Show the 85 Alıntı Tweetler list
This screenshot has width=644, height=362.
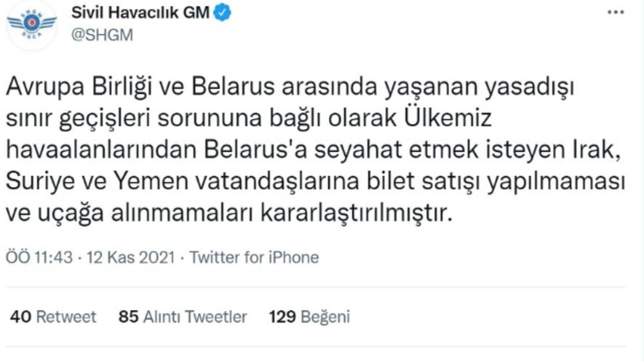183,317
